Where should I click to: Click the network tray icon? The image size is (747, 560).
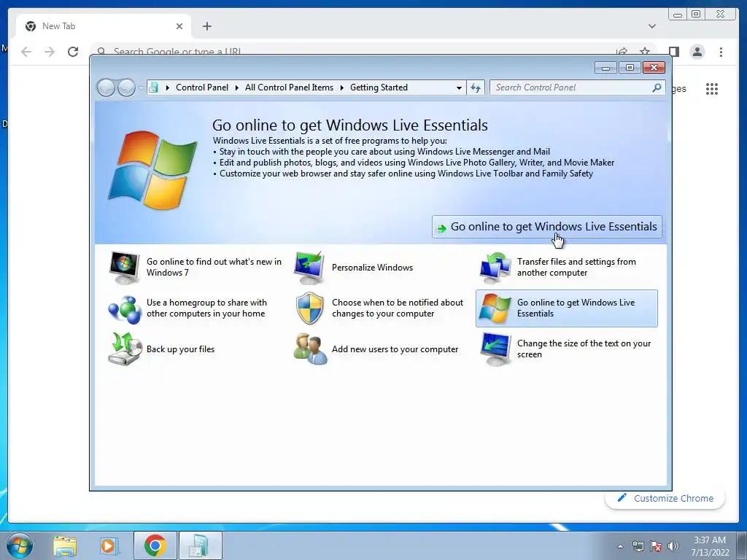pos(638,545)
